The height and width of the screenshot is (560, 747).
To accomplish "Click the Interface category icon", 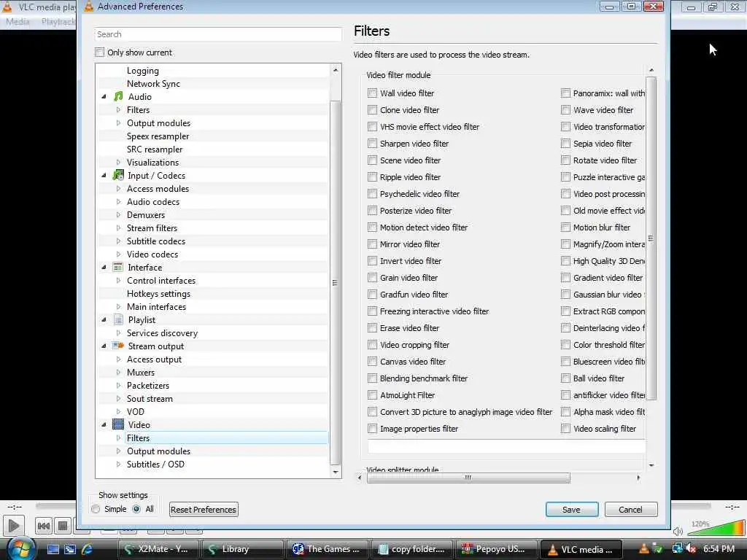I will click(x=118, y=267).
